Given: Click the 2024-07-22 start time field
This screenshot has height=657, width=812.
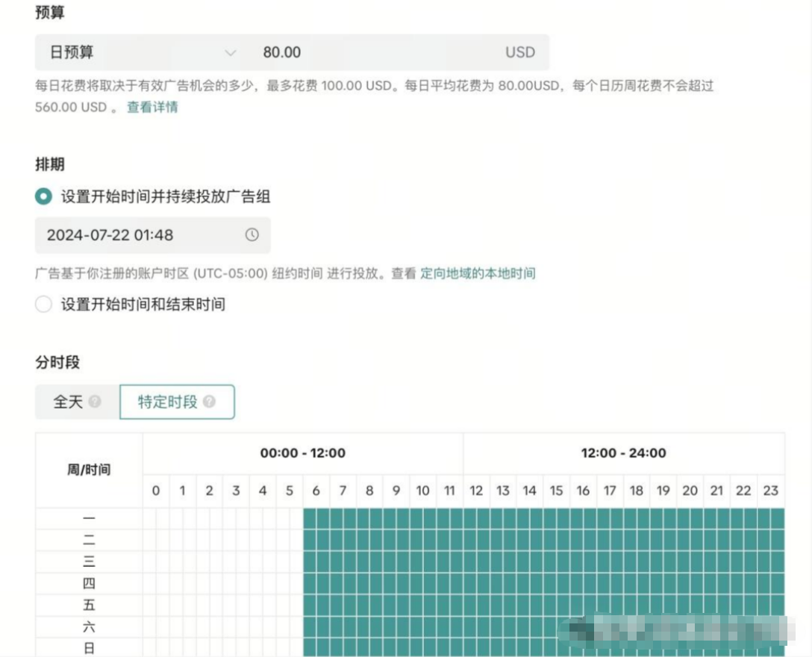Looking at the screenshot, I should (x=112, y=235).
